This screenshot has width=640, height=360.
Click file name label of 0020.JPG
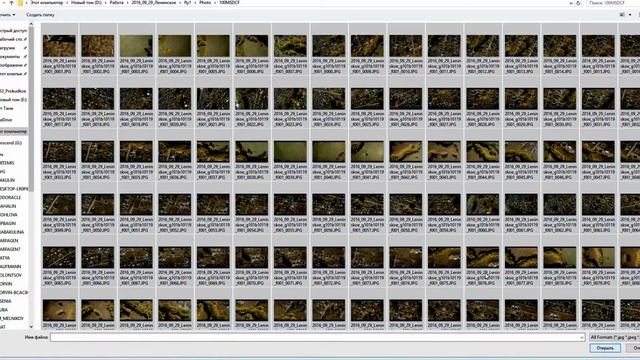(x=175, y=119)
